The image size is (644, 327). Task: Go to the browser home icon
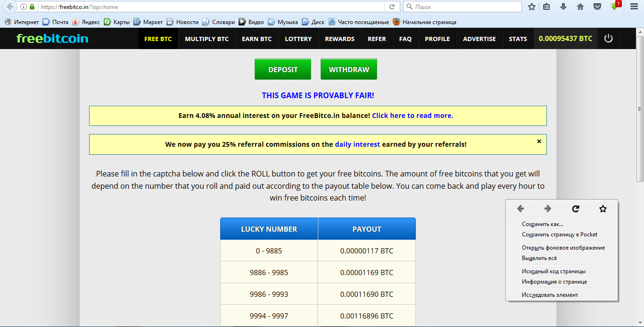(580, 7)
